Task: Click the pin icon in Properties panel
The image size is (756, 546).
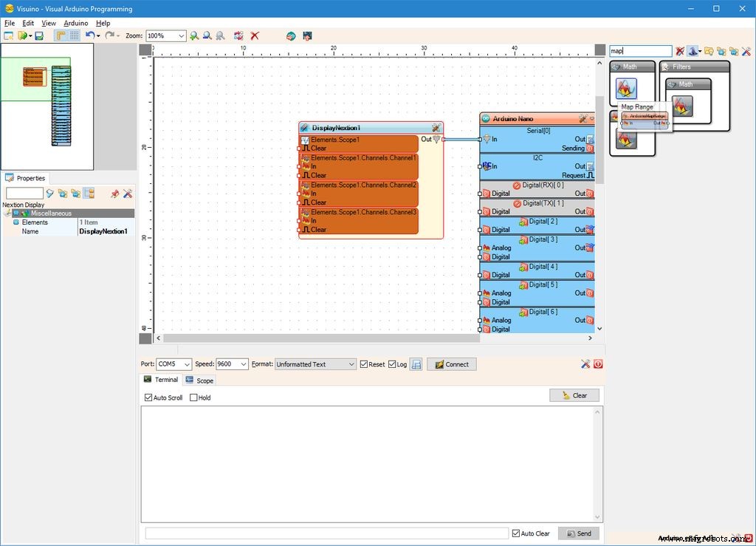Action: [x=114, y=194]
